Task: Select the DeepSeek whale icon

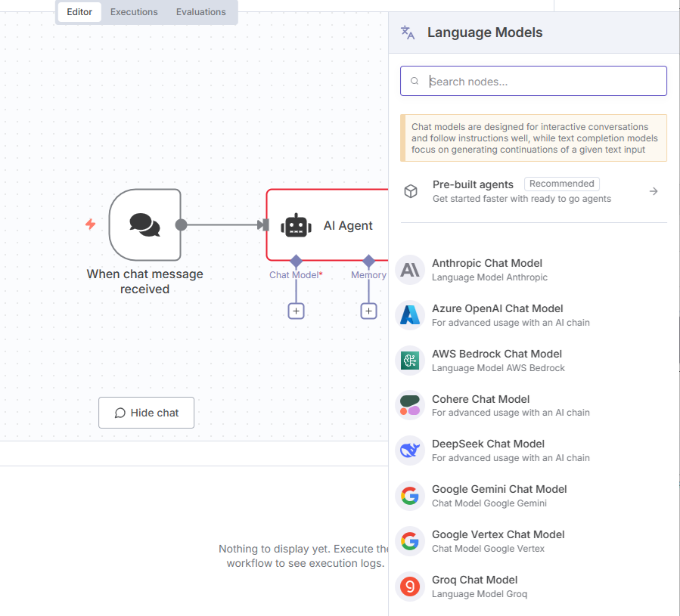Action: 410,450
